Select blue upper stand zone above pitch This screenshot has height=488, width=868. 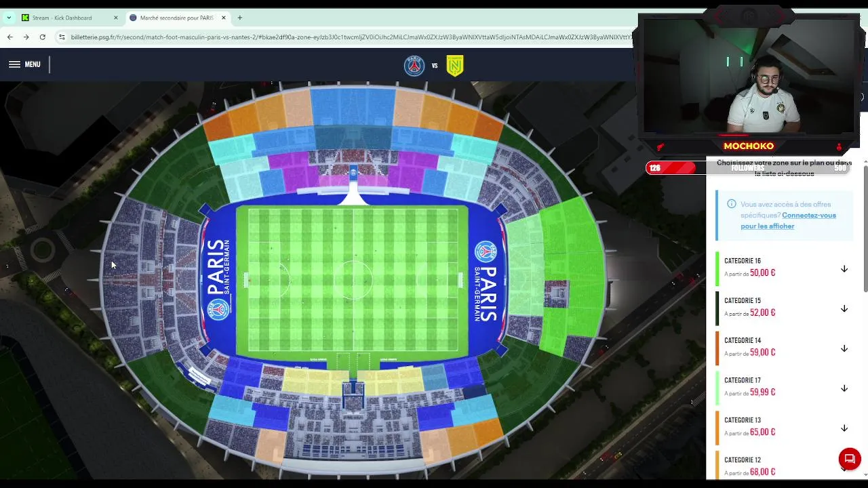coord(353,107)
